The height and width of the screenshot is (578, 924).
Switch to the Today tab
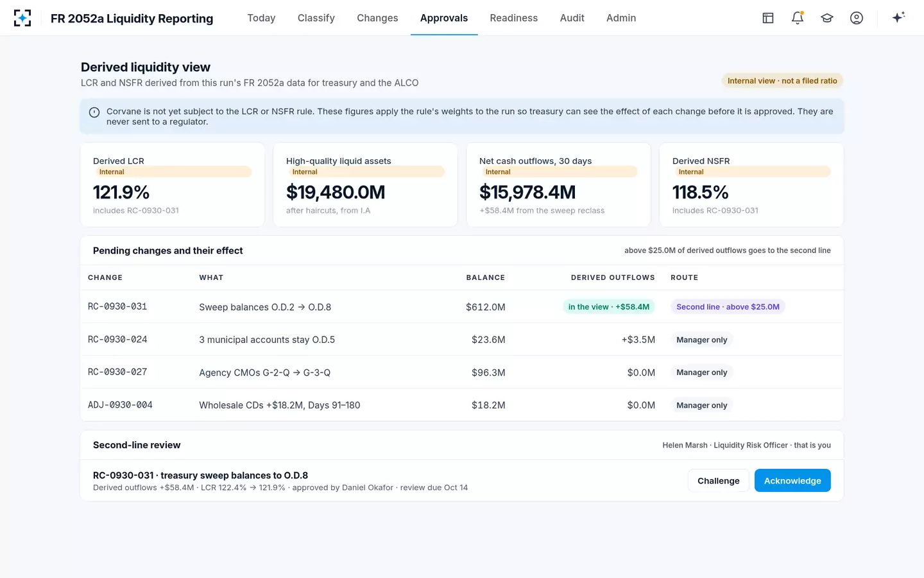tap(261, 18)
